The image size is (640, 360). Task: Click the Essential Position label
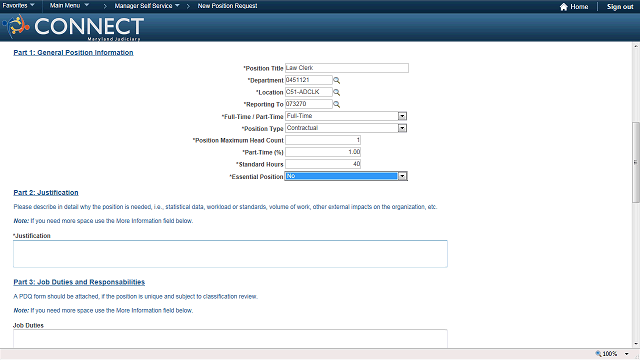pyautogui.click(x=256, y=177)
